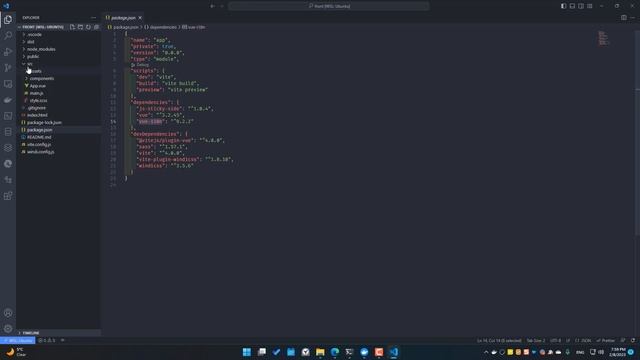Toggle Secondary Side Bar layout icon
640x360 pixels.
point(581,6)
